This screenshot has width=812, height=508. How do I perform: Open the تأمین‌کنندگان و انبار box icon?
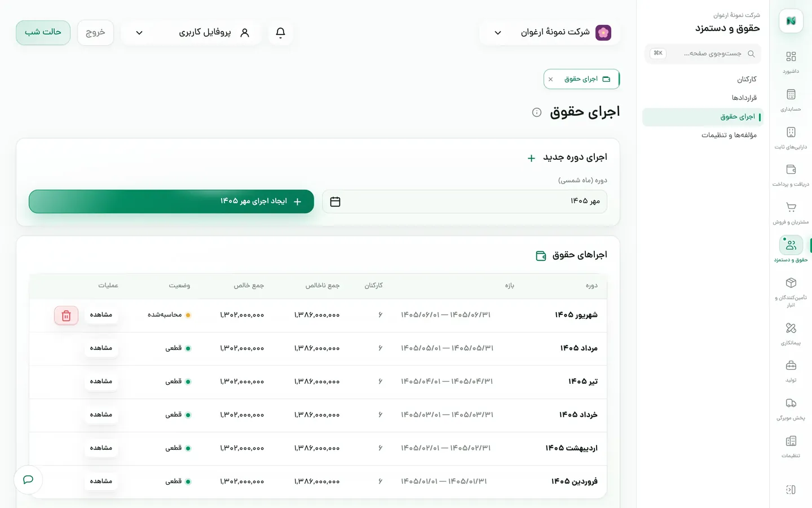coord(791,283)
